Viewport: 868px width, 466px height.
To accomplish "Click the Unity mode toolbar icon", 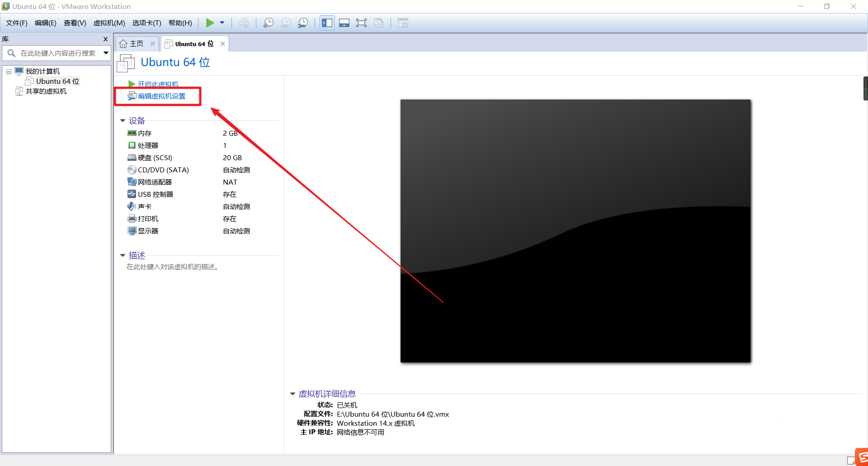I will [379, 23].
